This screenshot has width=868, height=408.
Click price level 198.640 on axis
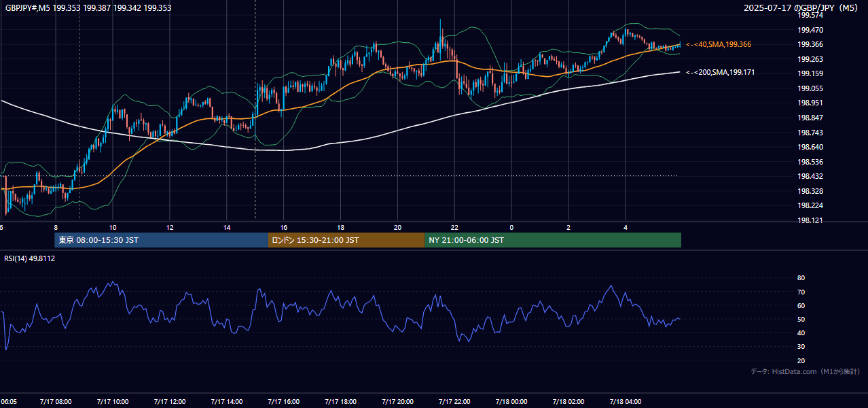coord(810,147)
